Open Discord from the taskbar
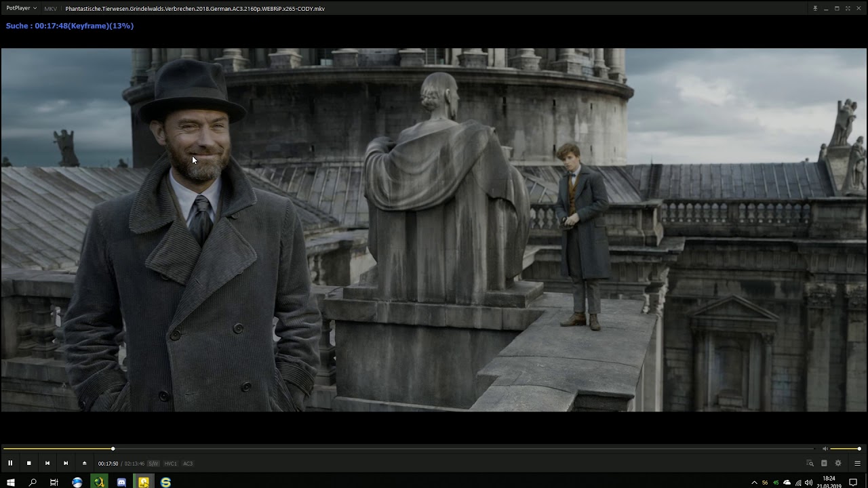868x488 pixels. point(121,483)
